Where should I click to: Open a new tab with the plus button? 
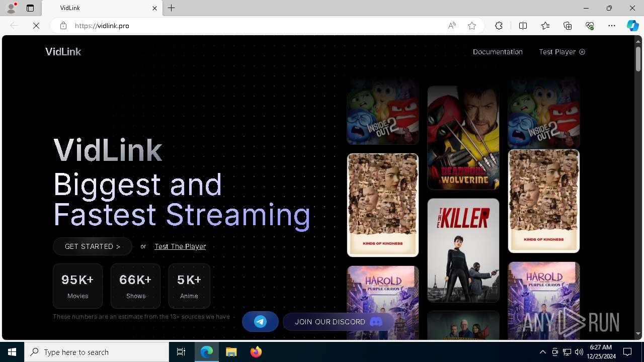point(172,8)
